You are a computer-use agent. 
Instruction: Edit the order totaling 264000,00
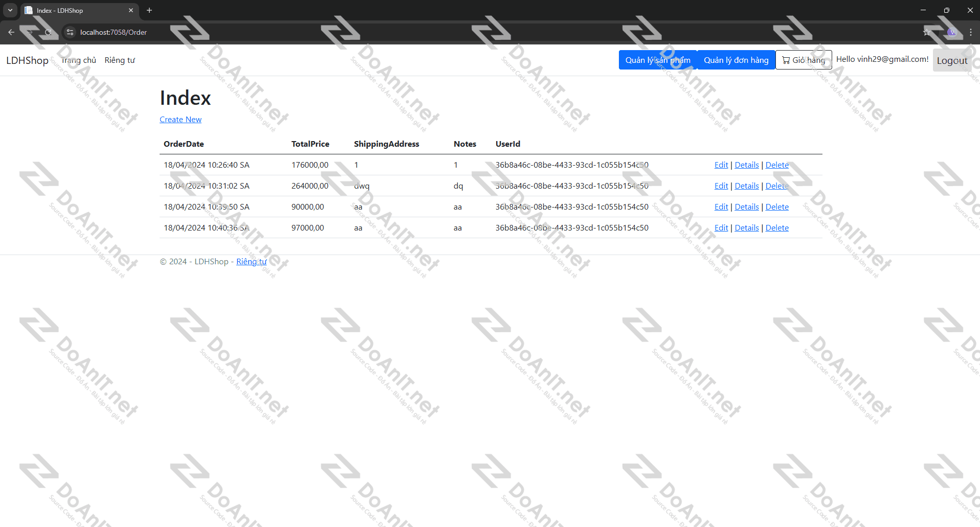tap(721, 186)
